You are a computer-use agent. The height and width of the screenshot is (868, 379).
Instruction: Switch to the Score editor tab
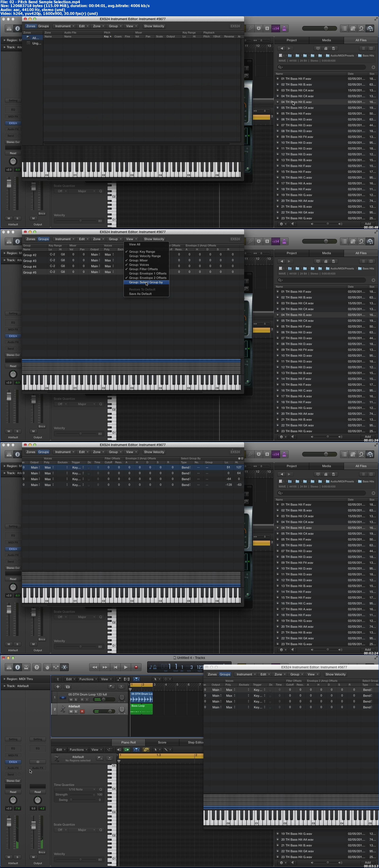(162, 742)
